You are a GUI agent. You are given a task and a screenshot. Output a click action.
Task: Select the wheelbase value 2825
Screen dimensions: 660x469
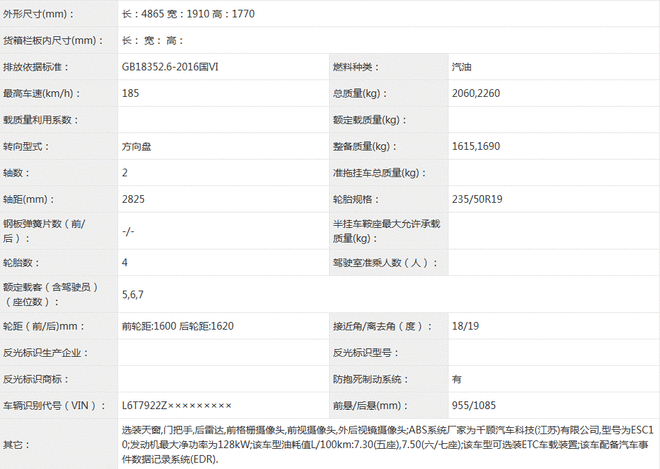click(x=134, y=199)
